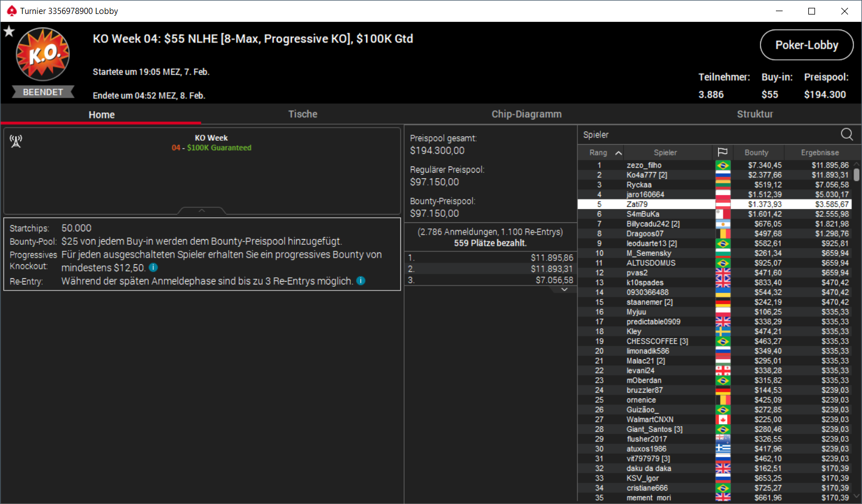
Task: Click the K.O. tournament logo
Action: (x=43, y=54)
